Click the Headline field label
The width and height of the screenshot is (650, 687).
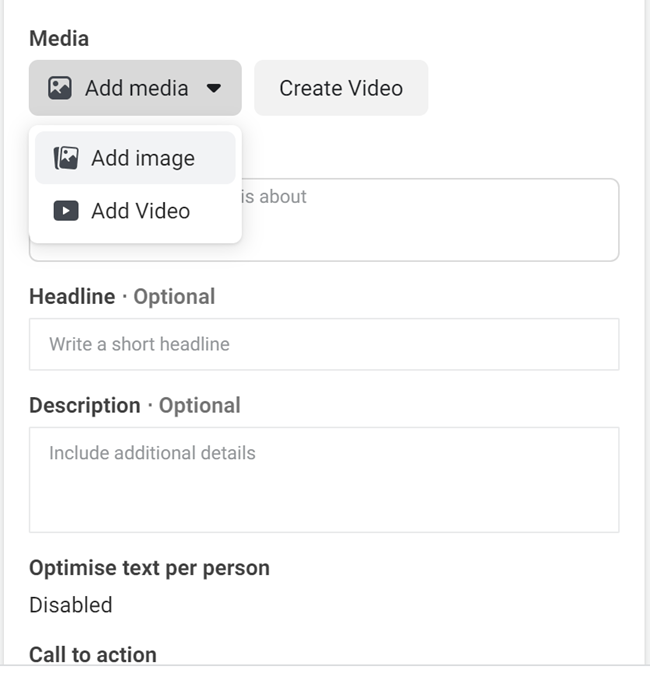(72, 297)
